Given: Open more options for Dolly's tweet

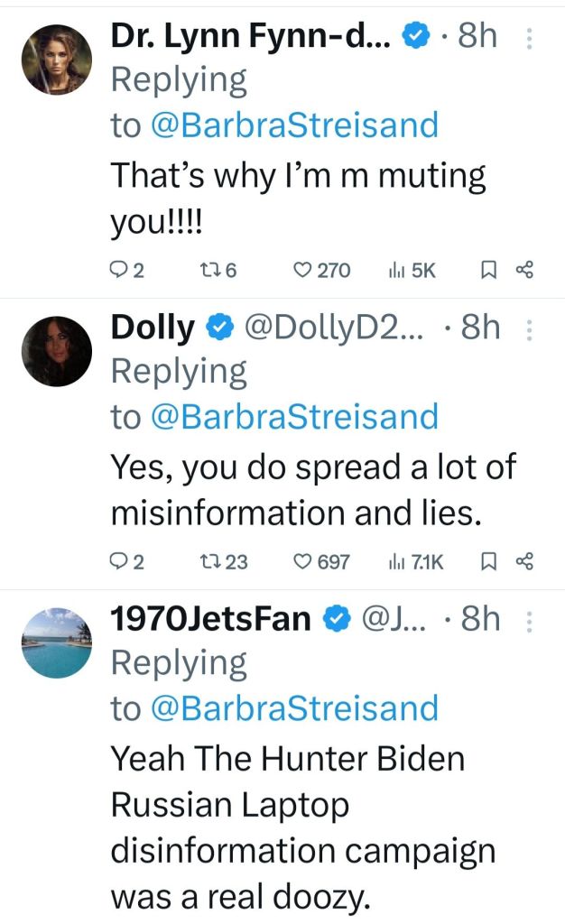Looking at the screenshot, I should 529,330.
